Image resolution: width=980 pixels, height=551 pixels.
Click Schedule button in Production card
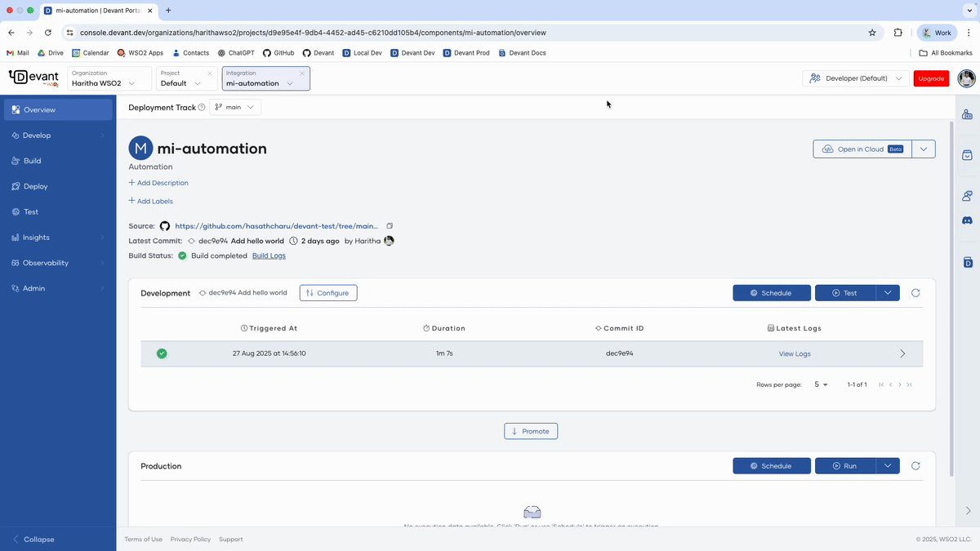pos(772,466)
